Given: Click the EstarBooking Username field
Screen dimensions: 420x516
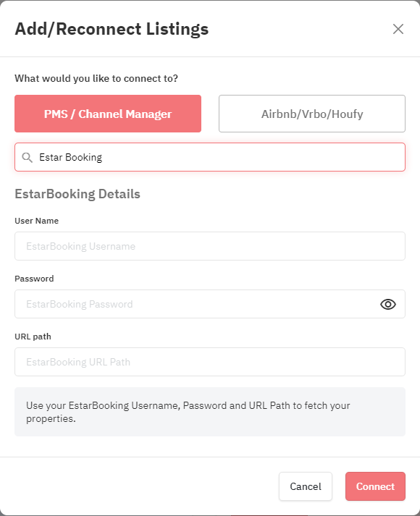Looking at the screenshot, I should 210,246.
